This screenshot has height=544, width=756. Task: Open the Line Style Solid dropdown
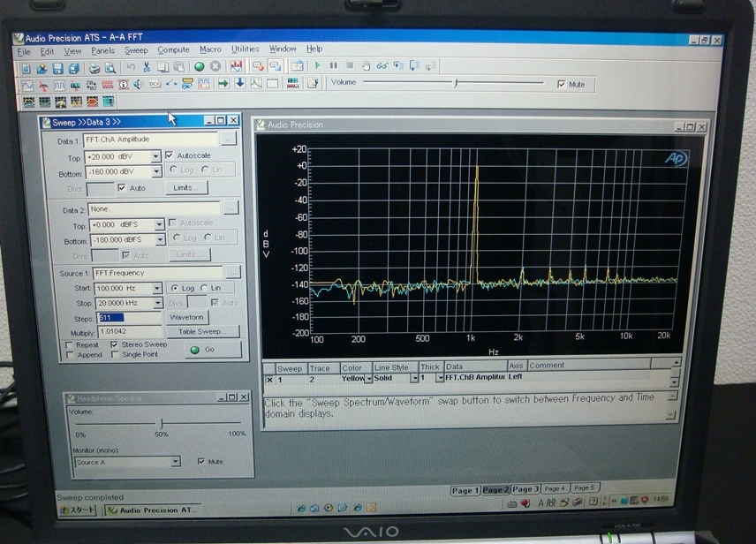click(x=414, y=378)
